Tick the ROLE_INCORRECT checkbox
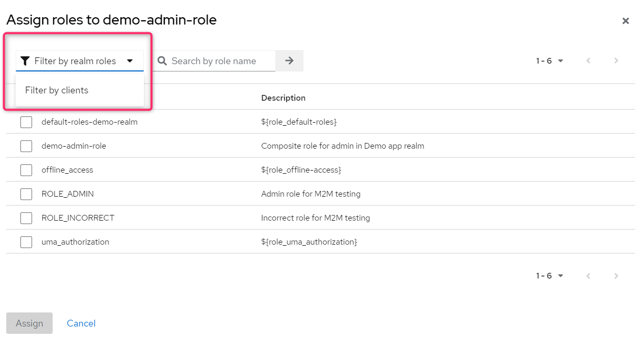Image resolution: width=644 pixels, height=338 pixels. [x=26, y=218]
